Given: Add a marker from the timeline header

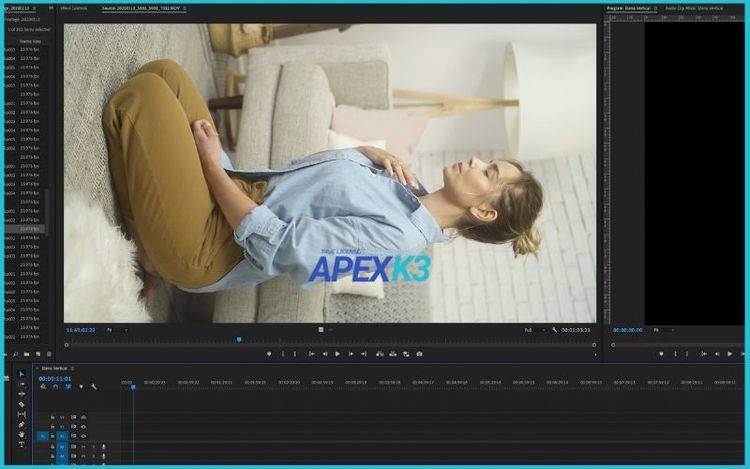Looking at the screenshot, I should click(x=81, y=386).
